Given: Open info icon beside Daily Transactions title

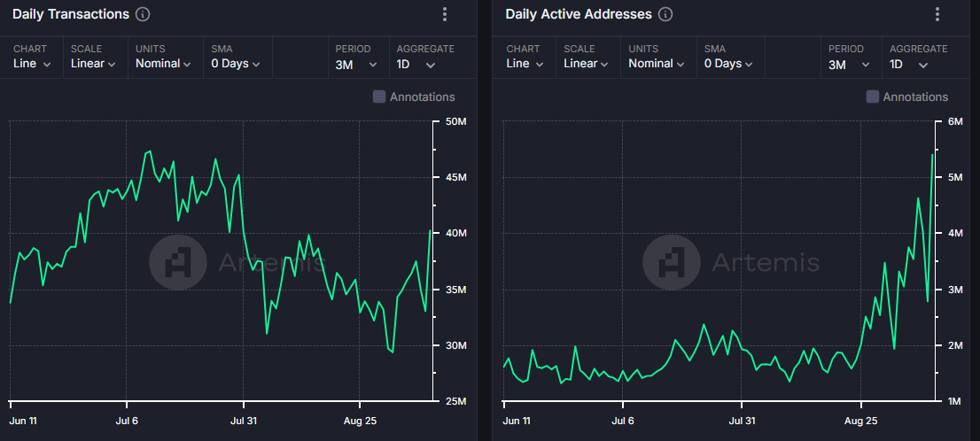Looking at the screenshot, I should [x=143, y=15].
